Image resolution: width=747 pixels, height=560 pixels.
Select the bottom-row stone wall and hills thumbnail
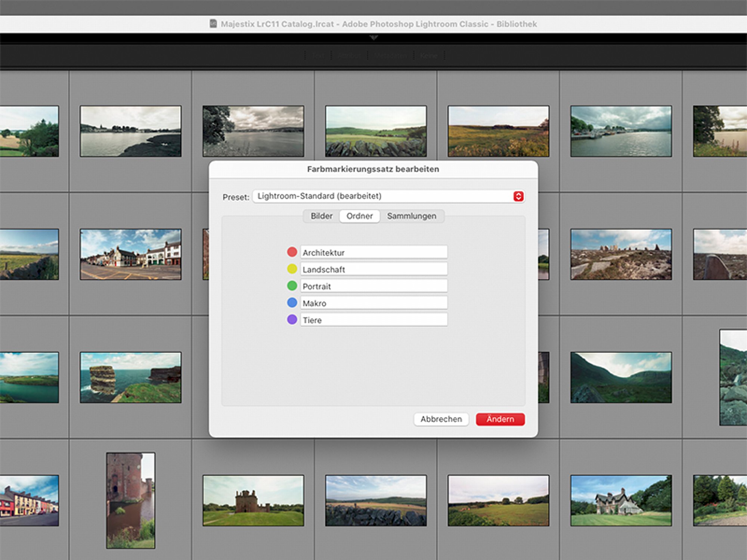pyautogui.click(x=376, y=501)
